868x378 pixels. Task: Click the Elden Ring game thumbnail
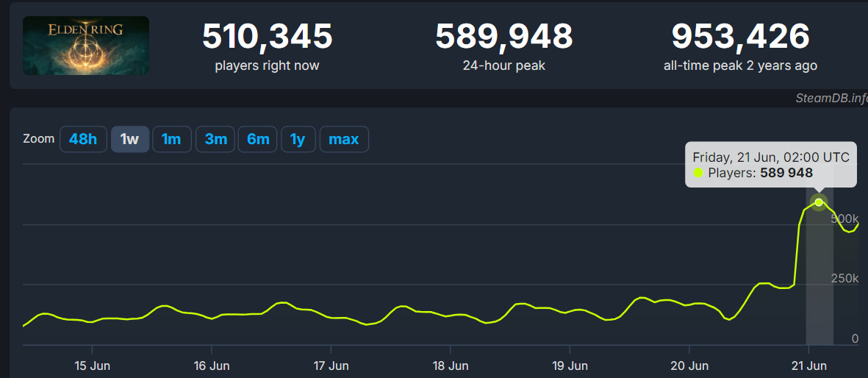coord(86,46)
